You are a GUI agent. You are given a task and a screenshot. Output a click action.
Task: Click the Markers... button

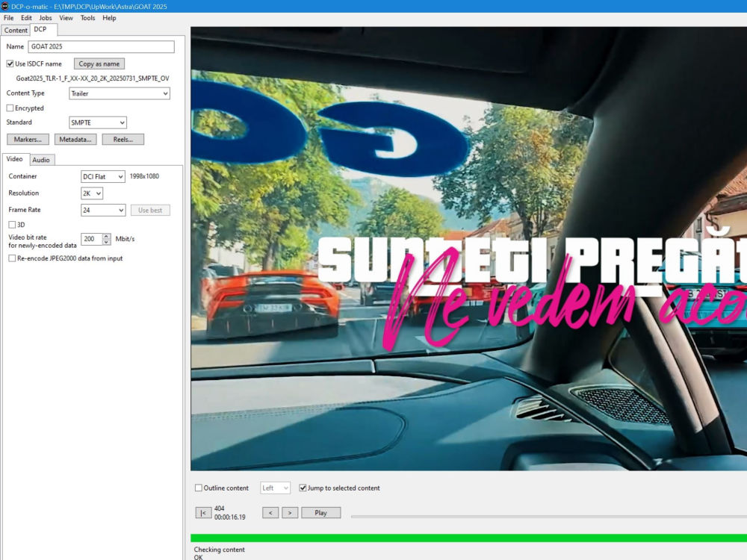pyautogui.click(x=28, y=140)
